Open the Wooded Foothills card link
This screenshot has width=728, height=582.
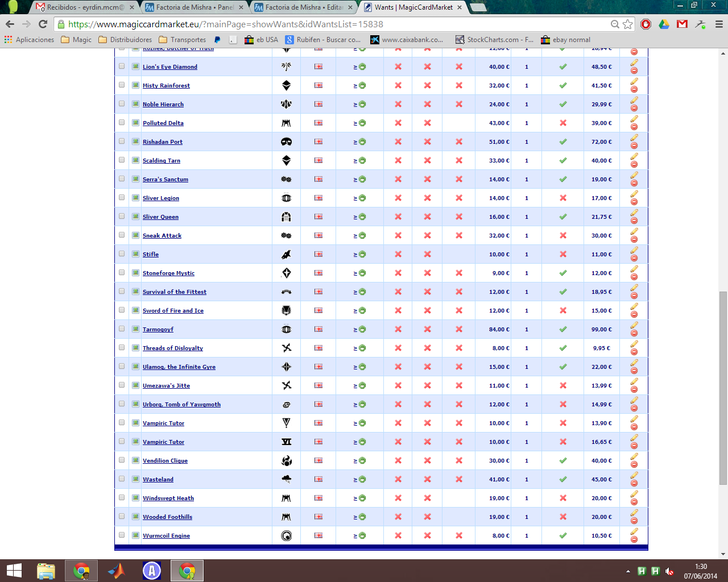pyautogui.click(x=167, y=517)
